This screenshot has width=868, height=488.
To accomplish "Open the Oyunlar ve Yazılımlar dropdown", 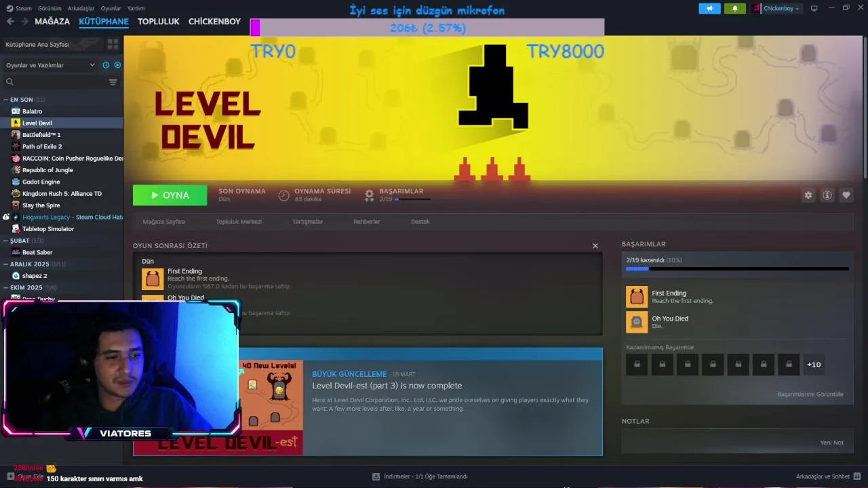I will pos(50,65).
